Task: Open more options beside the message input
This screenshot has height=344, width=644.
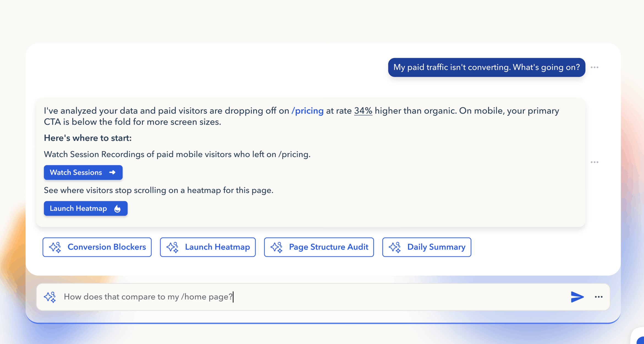Action: (599, 297)
